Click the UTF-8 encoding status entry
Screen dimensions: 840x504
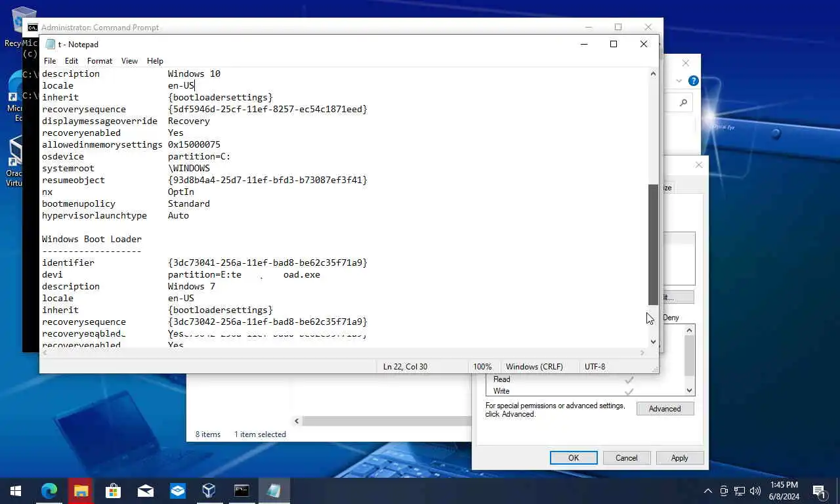(x=595, y=367)
